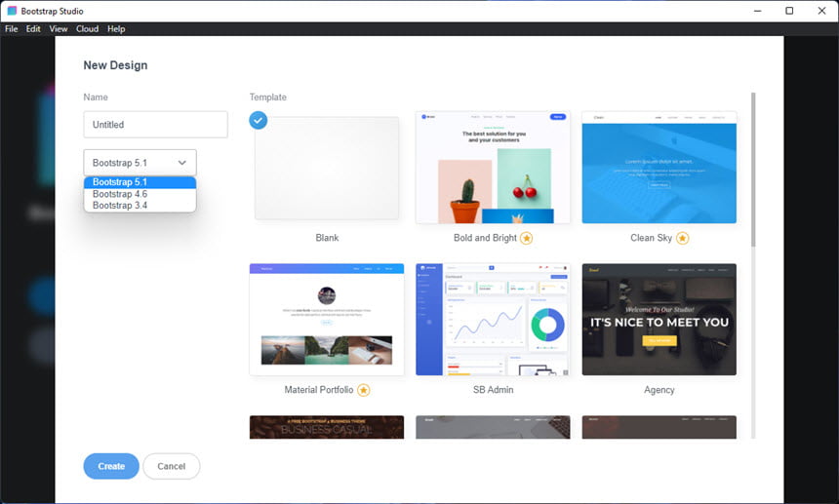Open the Help menu

(116, 29)
